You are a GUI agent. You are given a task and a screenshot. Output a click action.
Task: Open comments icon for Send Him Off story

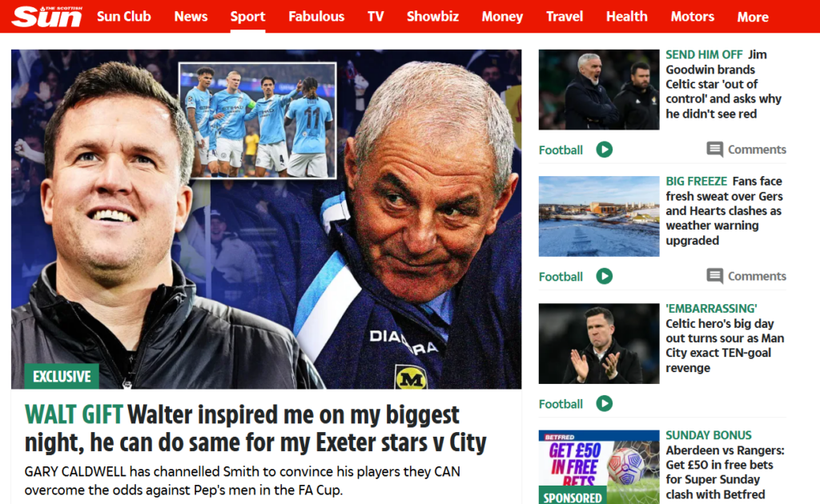point(714,150)
